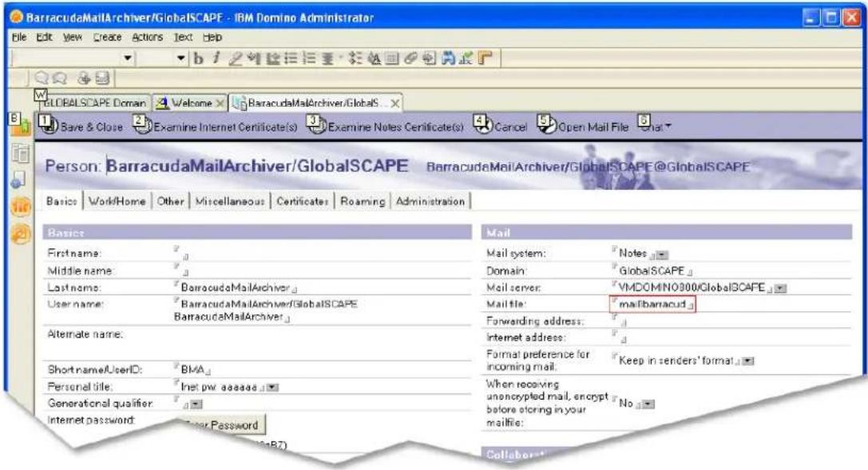Open the View menu
This screenshot has width=868, height=470.
[72, 37]
